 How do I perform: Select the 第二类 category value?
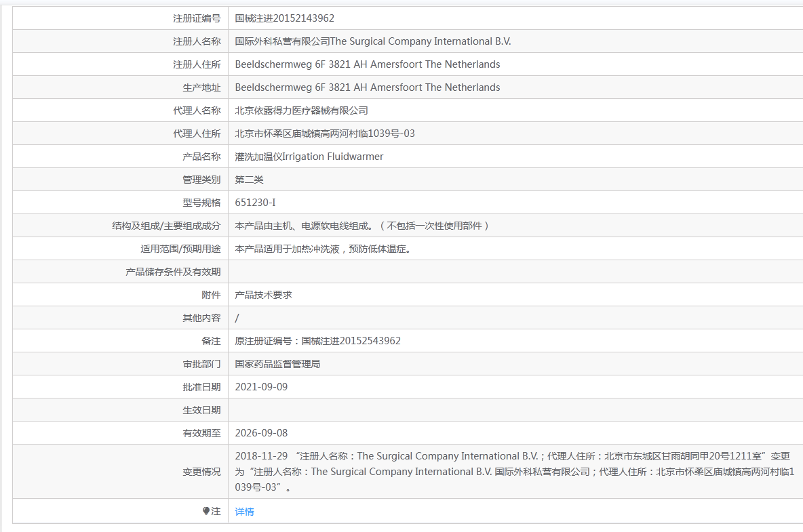pos(250,180)
